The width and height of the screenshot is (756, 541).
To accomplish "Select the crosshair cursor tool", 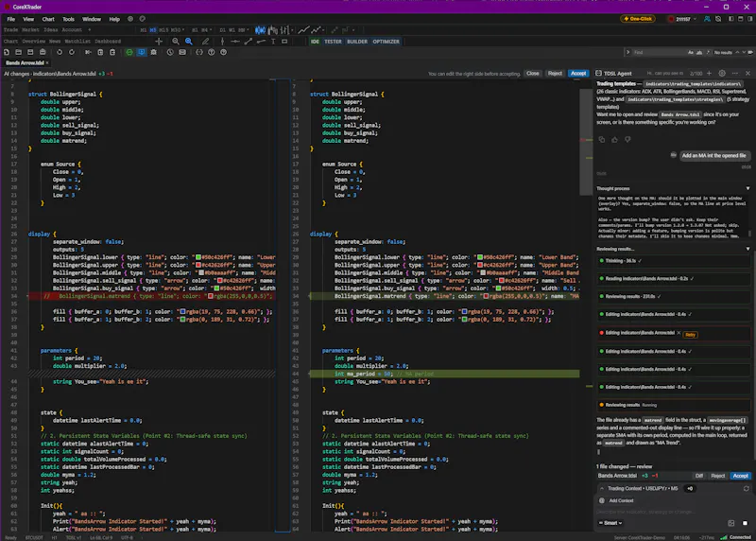I will 159,42.
